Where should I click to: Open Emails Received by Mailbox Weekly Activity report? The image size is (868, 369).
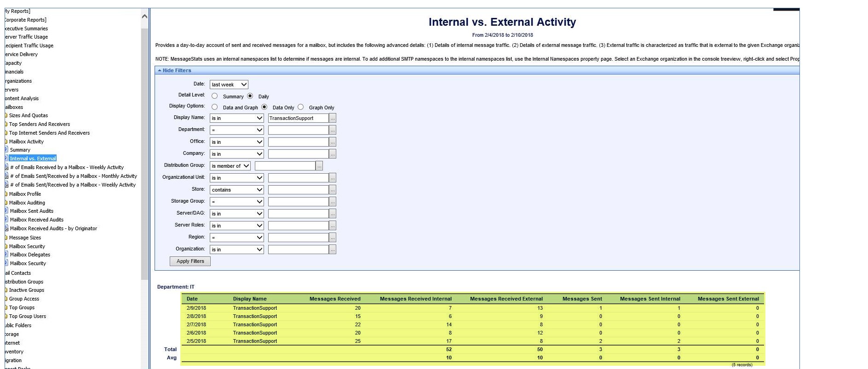coord(67,167)
